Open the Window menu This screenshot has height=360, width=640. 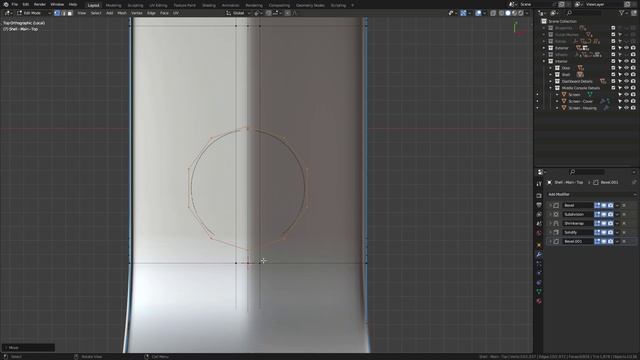tap(57, 4)
